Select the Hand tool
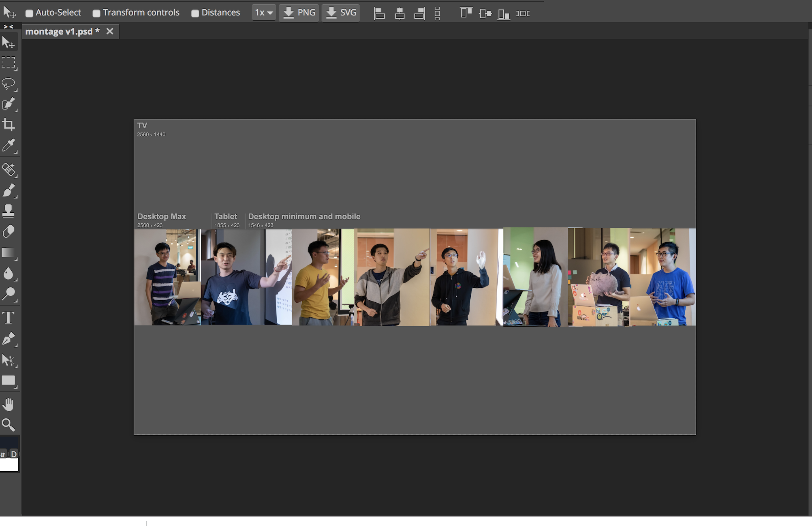Screen dimensions: 812x526 (9, 404)
